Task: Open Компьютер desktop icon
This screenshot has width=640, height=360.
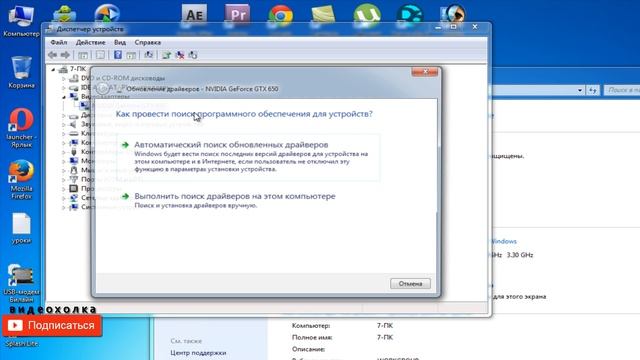Action: coord(21,20)
